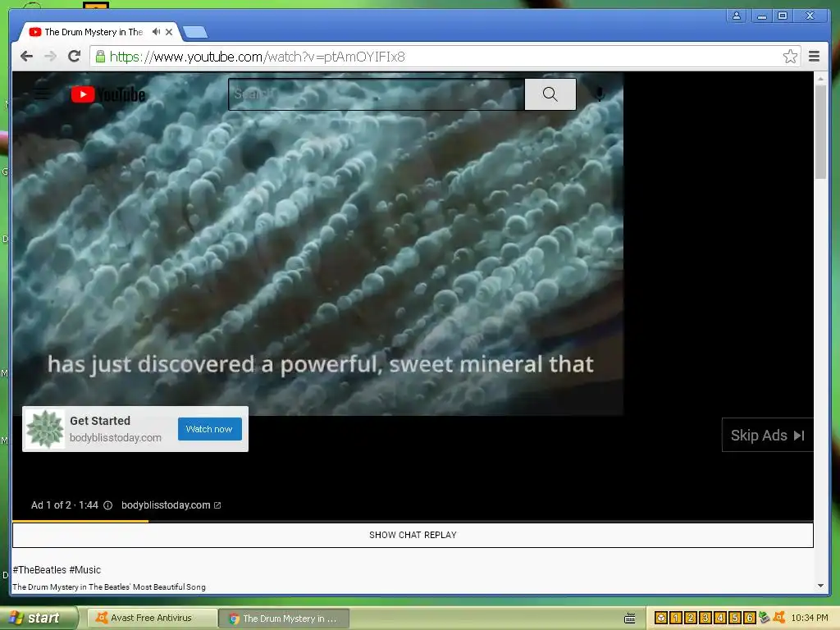Screen dimensions: 840x630
Task: Click the external link icon after bodyblisstoday.com
Action: tap(217, 505)
